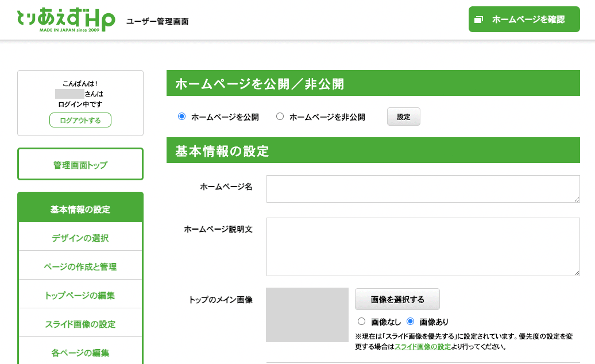Viewport: 595px width, 364px height.
Task: Click the ホームページ説明文 text area
Action: [423, 246]
